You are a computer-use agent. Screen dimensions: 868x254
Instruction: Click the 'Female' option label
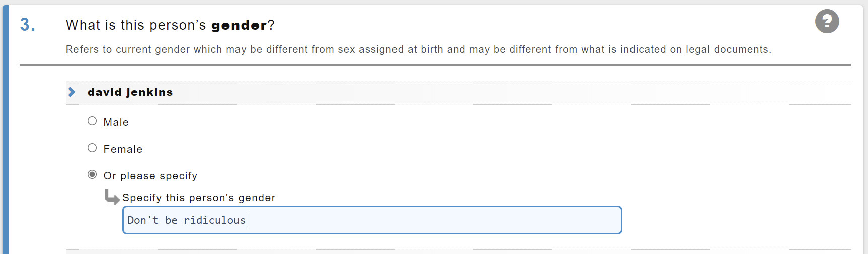pyautogui.click(x=123, y=149)
